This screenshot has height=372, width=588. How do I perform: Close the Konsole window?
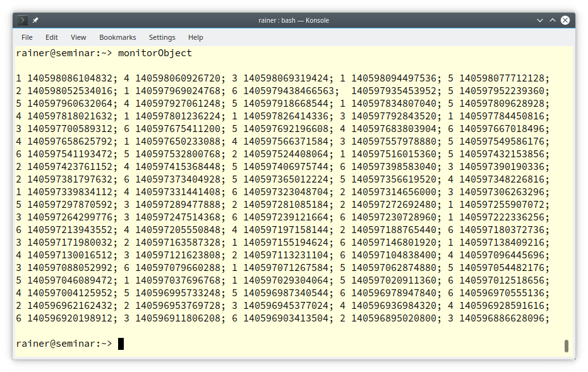[565, 20]
